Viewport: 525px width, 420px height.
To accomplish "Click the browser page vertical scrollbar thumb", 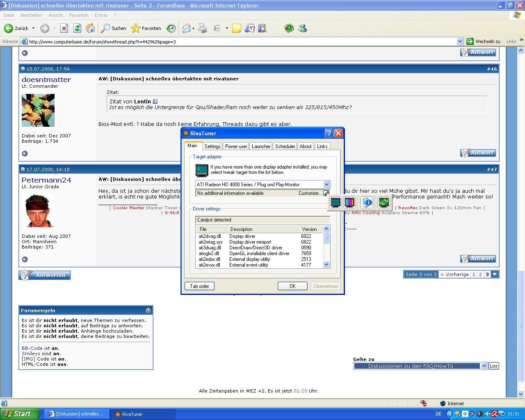I will click(x=521, y=326).
